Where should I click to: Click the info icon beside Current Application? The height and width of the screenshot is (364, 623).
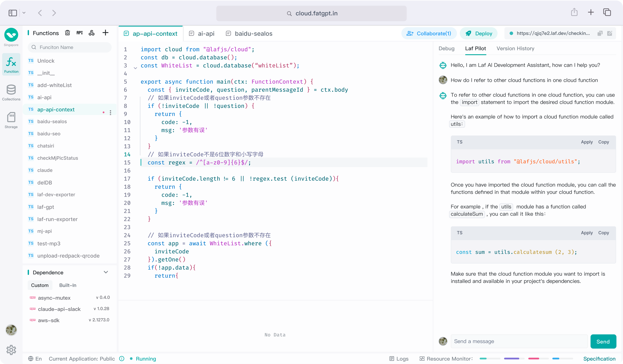tap(122, 359)
